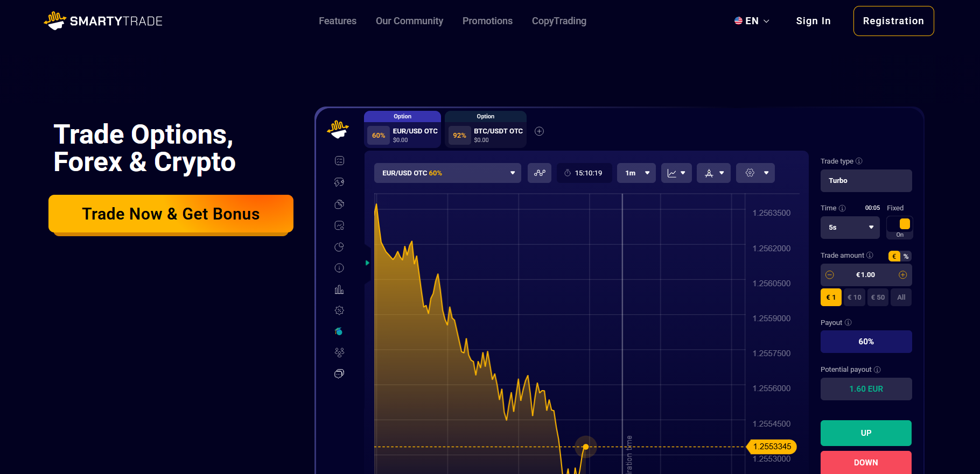Click the 15:10:19 clock display
Viewport: 980px width, 474px height.
[584, 173]
